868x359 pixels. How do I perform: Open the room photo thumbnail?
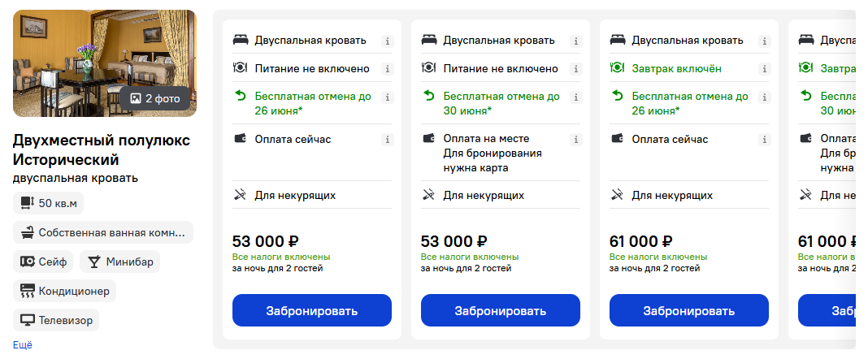(105, 63)
